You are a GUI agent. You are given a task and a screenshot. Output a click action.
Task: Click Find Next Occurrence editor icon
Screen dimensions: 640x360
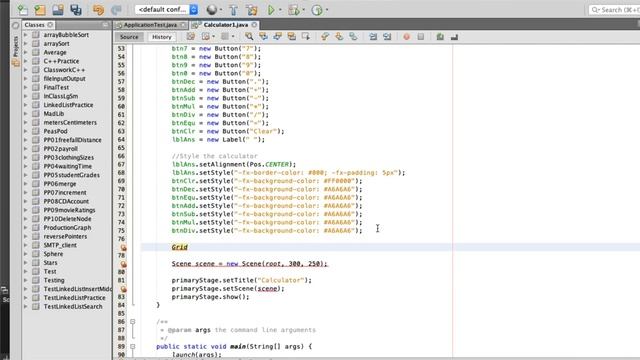click(x=278, y=37)
